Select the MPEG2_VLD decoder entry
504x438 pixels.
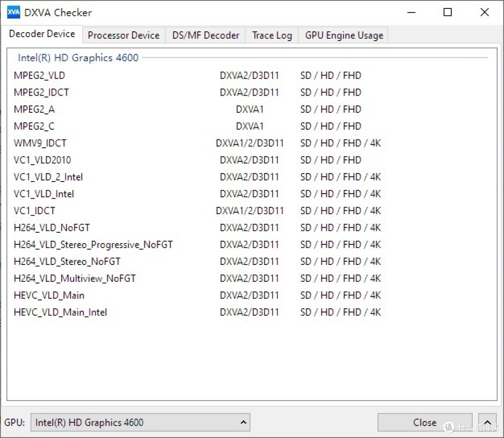(39, 75)
